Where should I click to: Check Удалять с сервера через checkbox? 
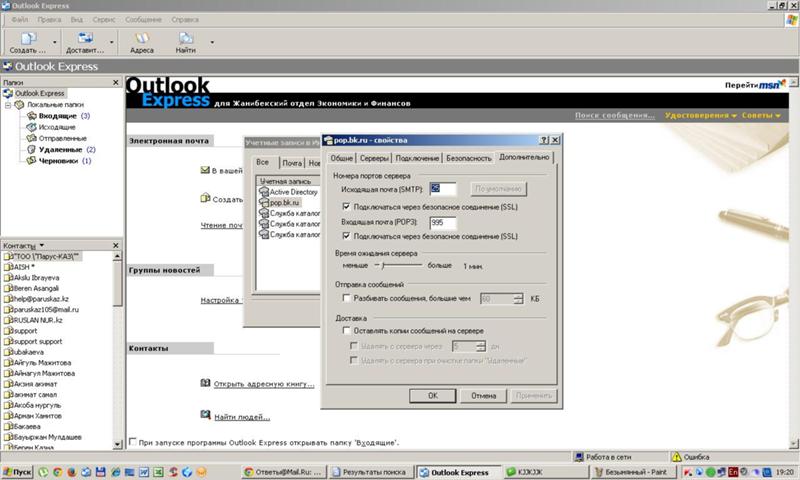(354, 346)
